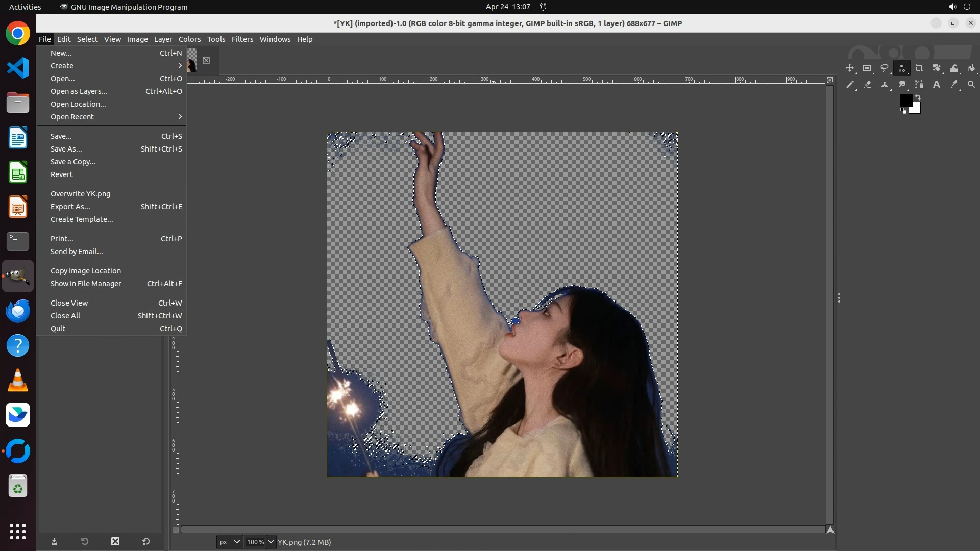Select the Move tool in toolbox
The height and width of the screenshot is (551, 980).
point(850,68)
